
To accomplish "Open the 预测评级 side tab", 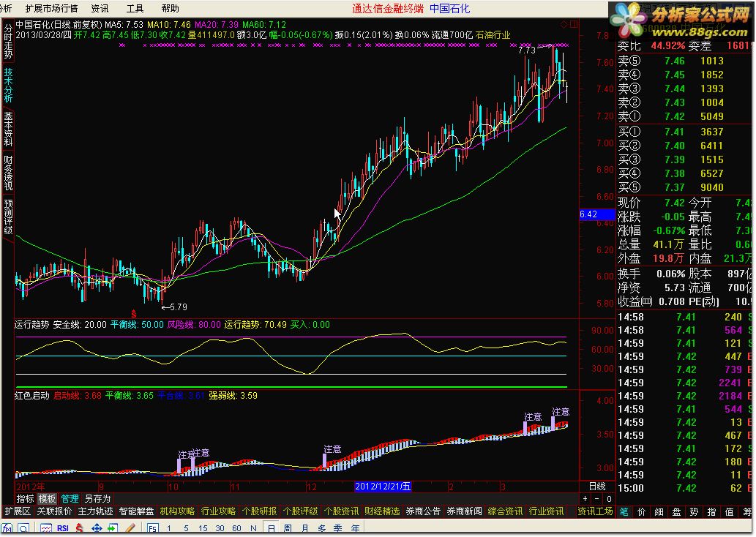I will (8, 217).
